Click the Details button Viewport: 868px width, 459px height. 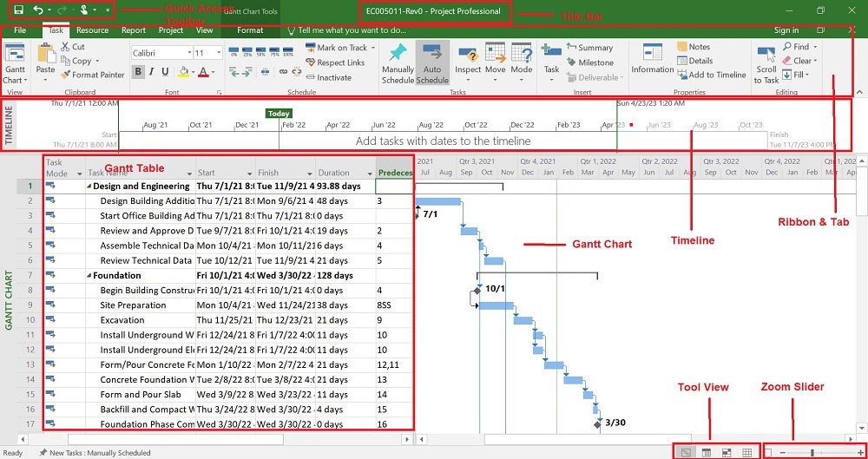pyautogui.click(x=694, y=61)
